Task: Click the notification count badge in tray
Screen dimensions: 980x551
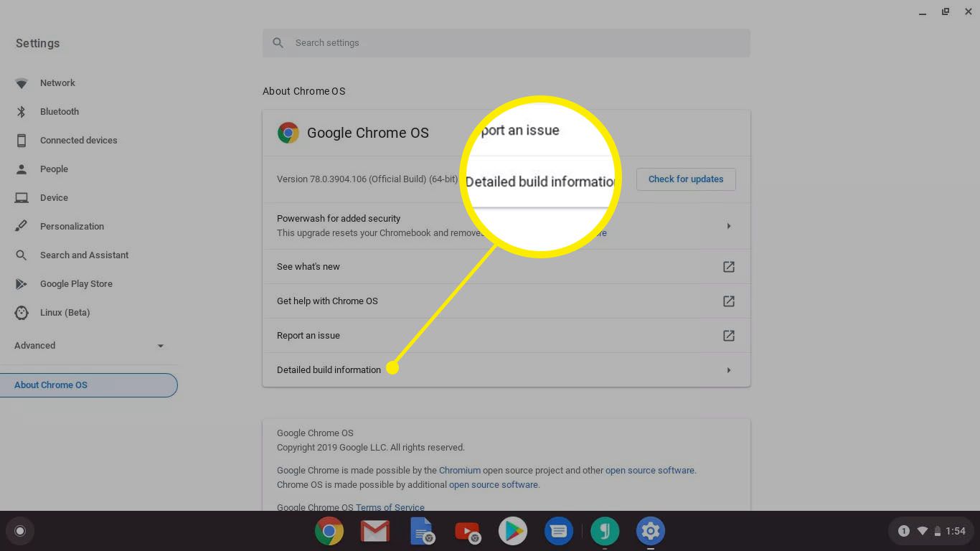Action: pyautogui.click(x=904, y=531)
